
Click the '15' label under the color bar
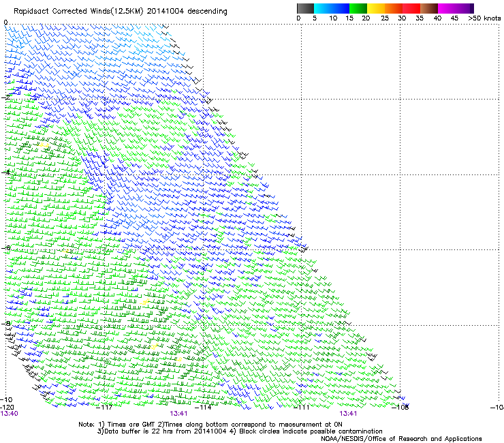[349, 18]
